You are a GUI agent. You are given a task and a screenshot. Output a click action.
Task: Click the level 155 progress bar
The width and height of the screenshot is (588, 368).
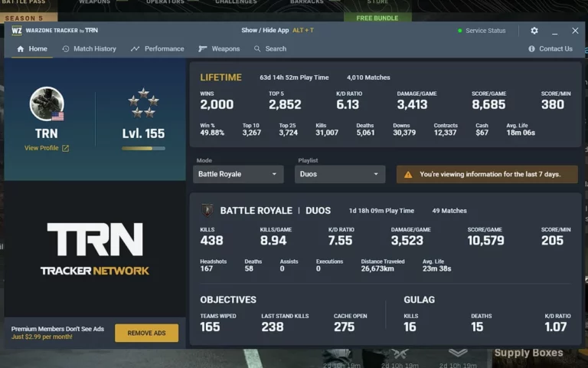point(143,148)
